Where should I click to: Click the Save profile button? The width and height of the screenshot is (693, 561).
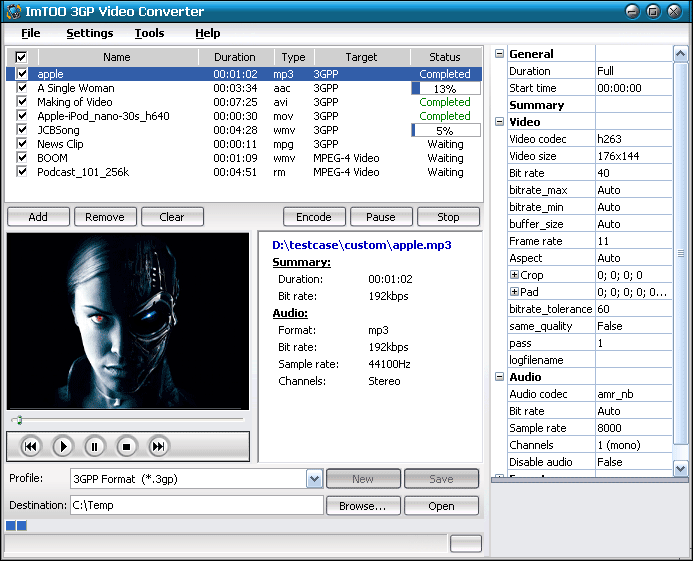[x=441, y=479]
